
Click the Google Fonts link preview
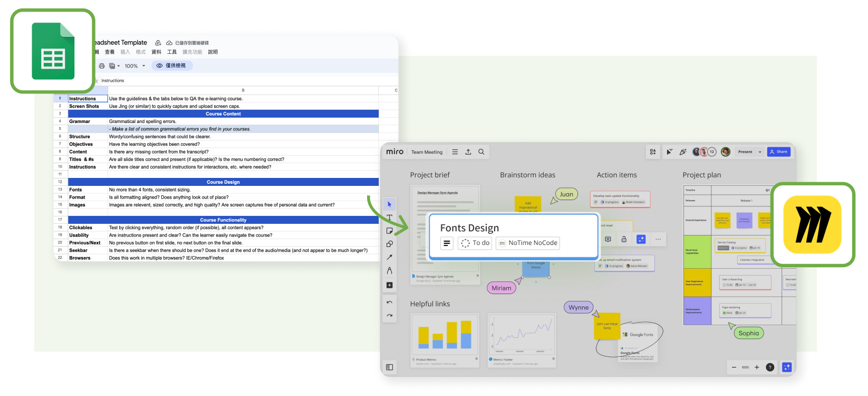[x=638, y=344]
